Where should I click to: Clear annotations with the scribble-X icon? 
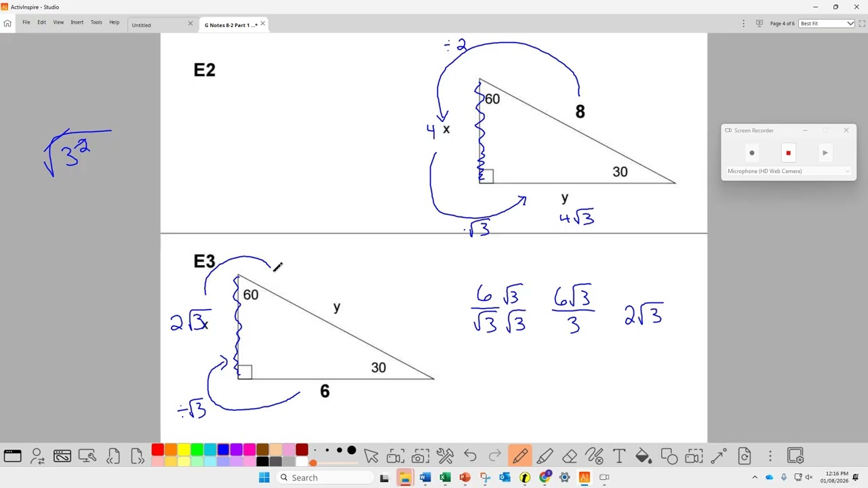(x=595, y=456)
